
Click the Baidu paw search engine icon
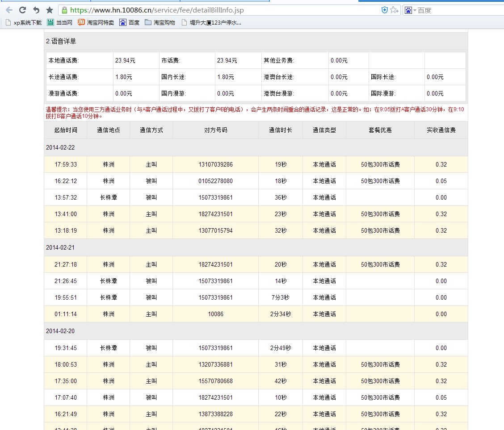point(408,10)
